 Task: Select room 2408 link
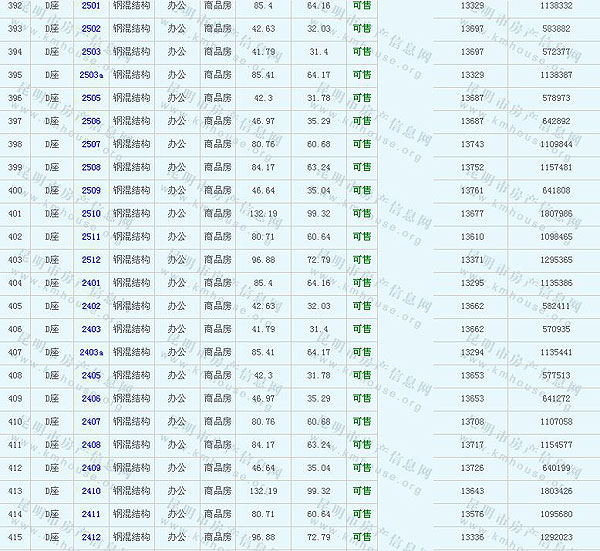point(91,445)
